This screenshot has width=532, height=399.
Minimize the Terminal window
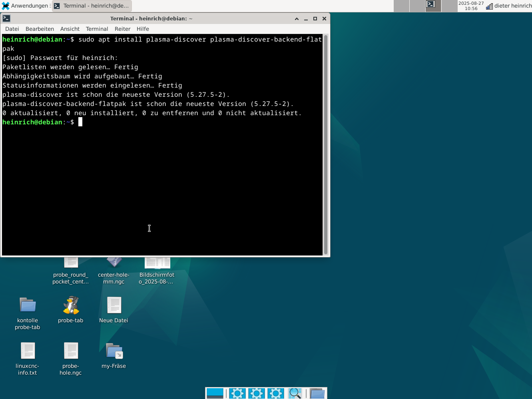(306, 19)
